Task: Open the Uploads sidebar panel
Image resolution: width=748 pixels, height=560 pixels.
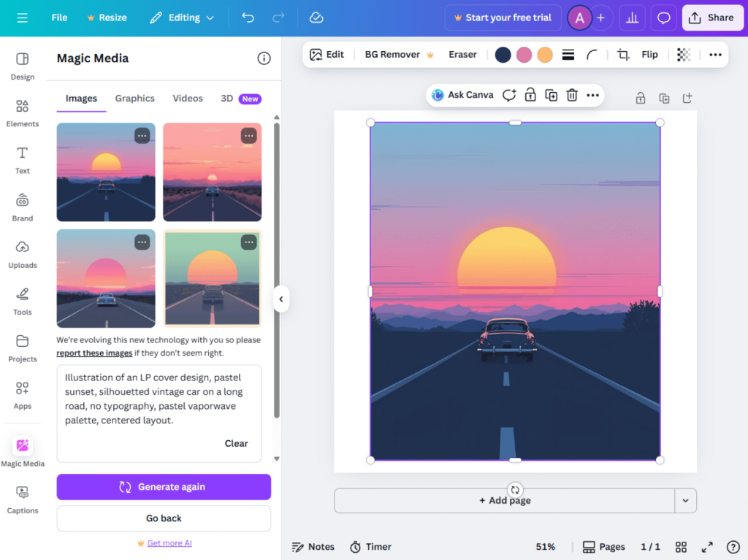Action: point(22,254)
